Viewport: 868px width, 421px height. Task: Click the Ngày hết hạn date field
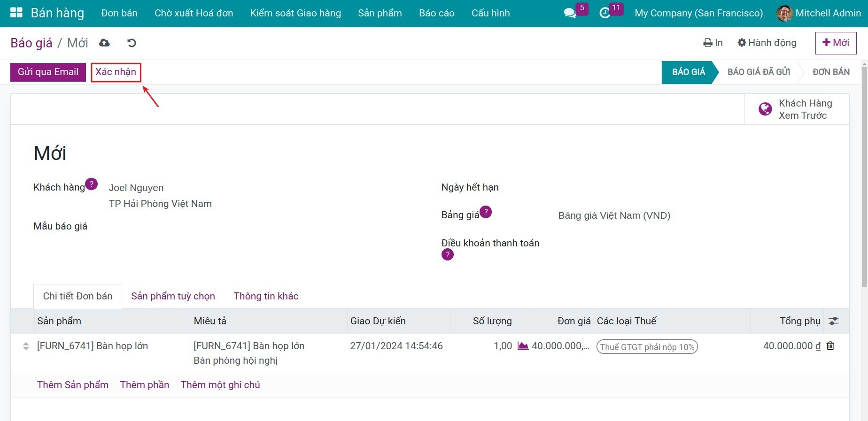click(x=658, y=188)
